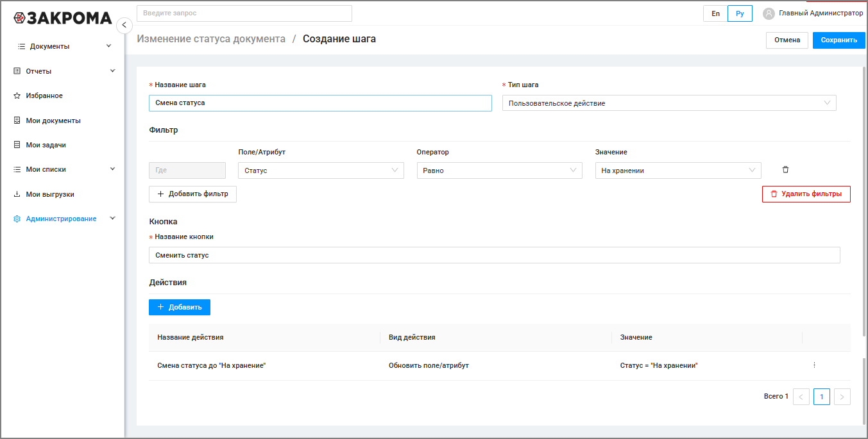Click the Избранное star icon

click(17, 95)
